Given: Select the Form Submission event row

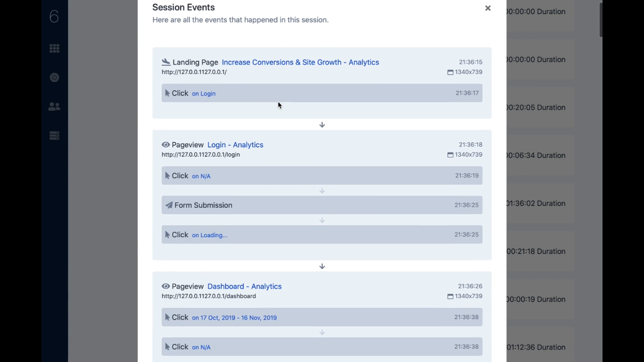Looking at the screenshot, I should coord(322,205).
